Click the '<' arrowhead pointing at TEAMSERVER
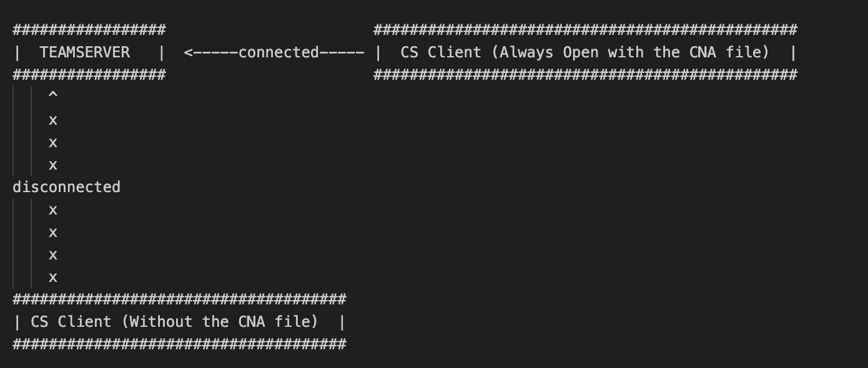The image size is (868, 368). (188, 52)
